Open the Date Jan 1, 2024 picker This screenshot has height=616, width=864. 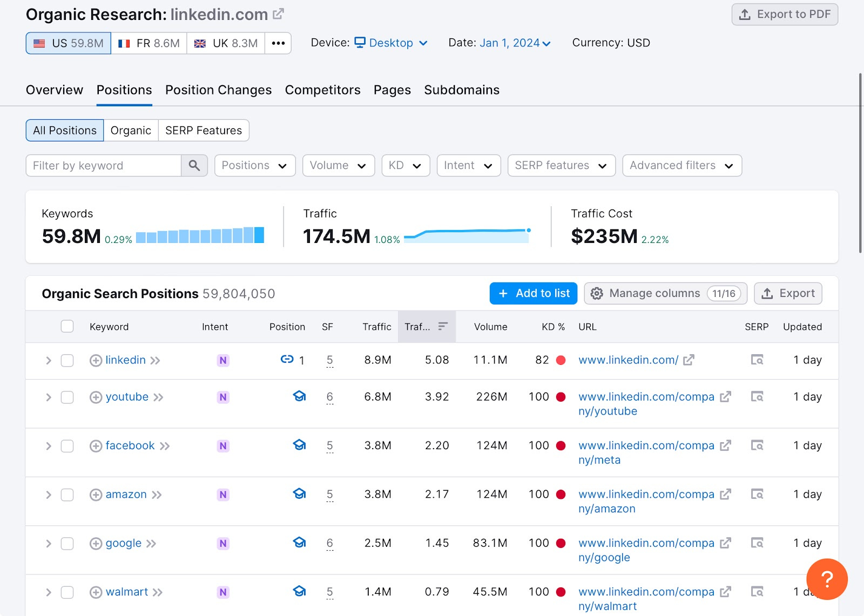[515, 43]
